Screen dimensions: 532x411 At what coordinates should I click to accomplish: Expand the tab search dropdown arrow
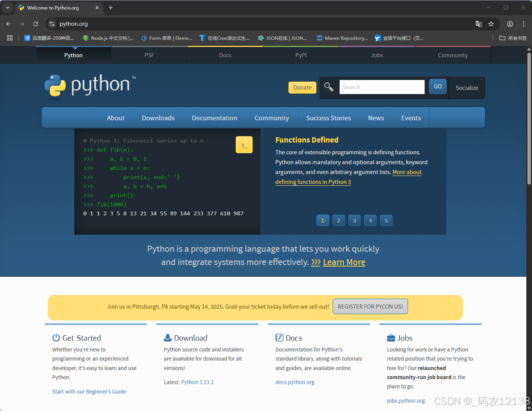[8, 8]
